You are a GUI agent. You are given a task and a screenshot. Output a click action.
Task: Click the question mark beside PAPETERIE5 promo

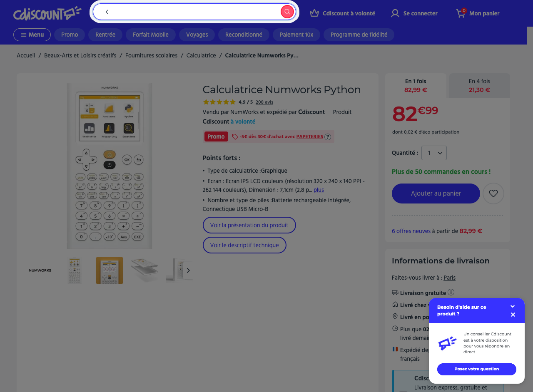[x=328, y=136]
